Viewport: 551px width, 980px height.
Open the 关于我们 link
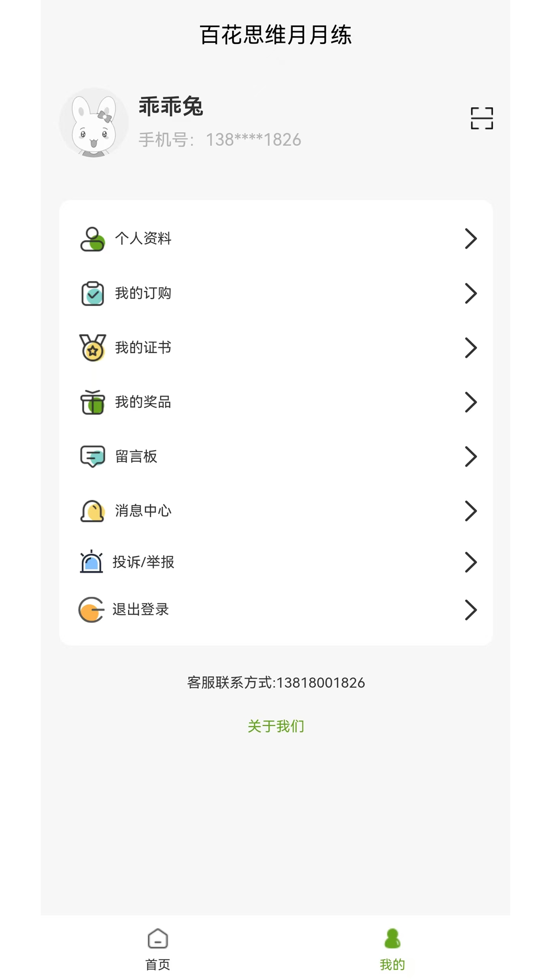(275, 726)
